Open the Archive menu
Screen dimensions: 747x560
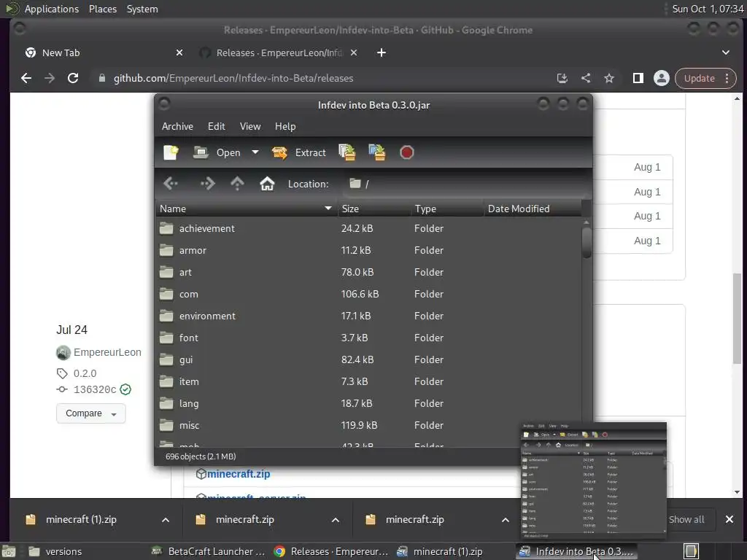point(177,126)
